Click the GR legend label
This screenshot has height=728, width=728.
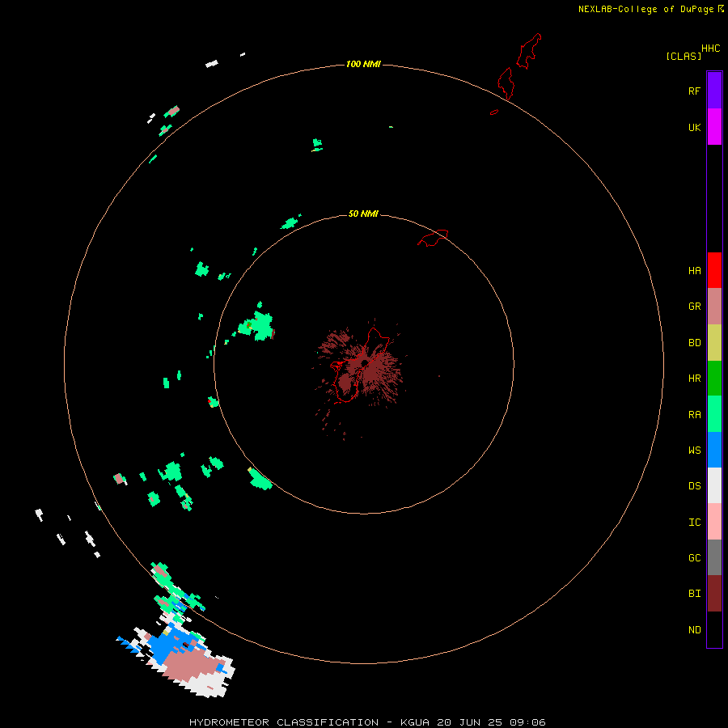[694, 307]
